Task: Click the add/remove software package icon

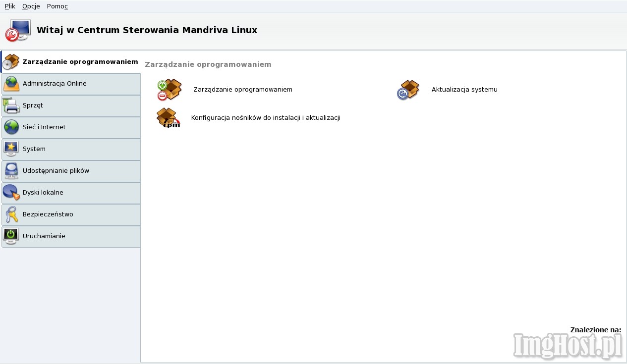Action: pyautogui.click(x=170, y=90)
